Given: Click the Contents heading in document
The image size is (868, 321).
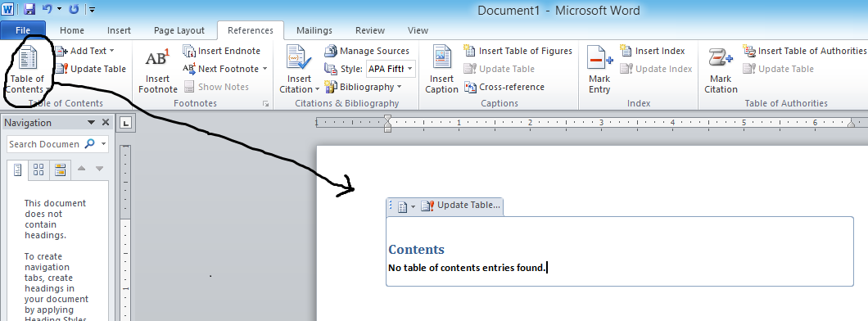Looking at the screenshot, I should [x=416, y=249].
